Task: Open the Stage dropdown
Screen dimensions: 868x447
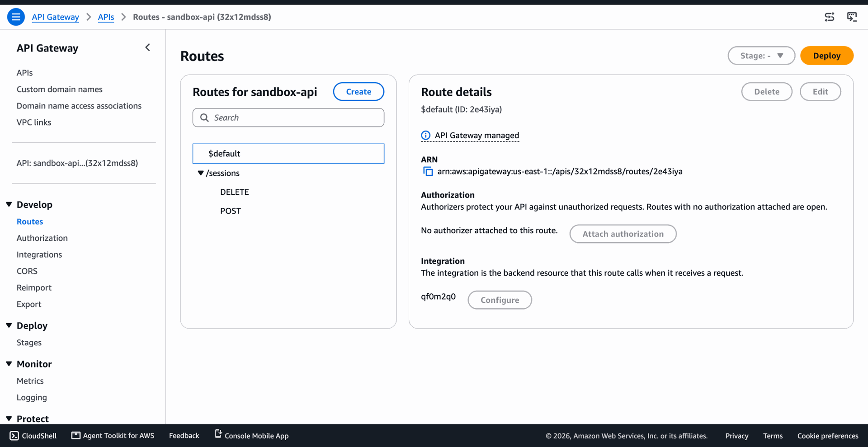Action: pos(761,56)
